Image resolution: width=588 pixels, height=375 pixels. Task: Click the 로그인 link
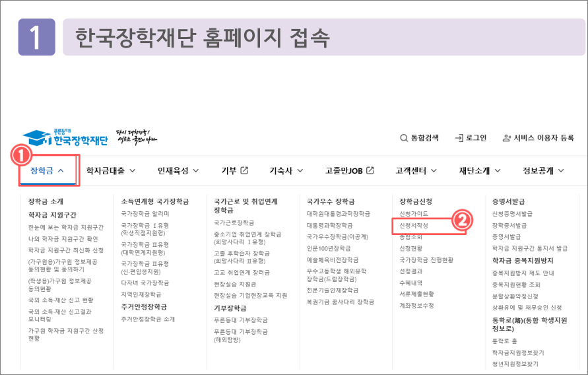476,138
